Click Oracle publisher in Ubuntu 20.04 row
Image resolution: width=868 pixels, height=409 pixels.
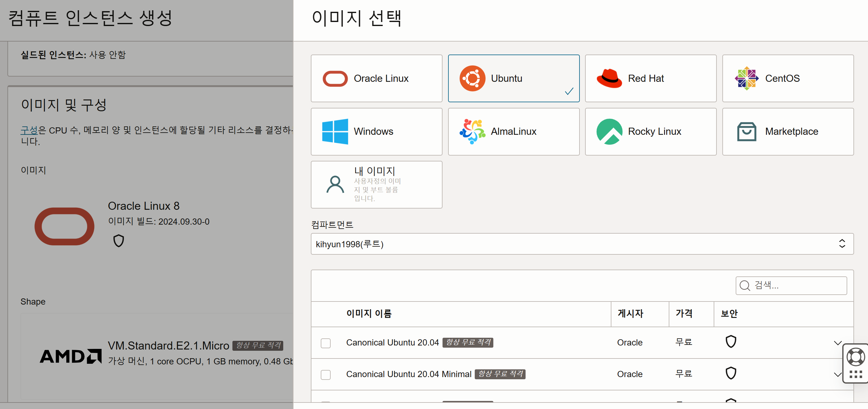[x=630, y=343]
